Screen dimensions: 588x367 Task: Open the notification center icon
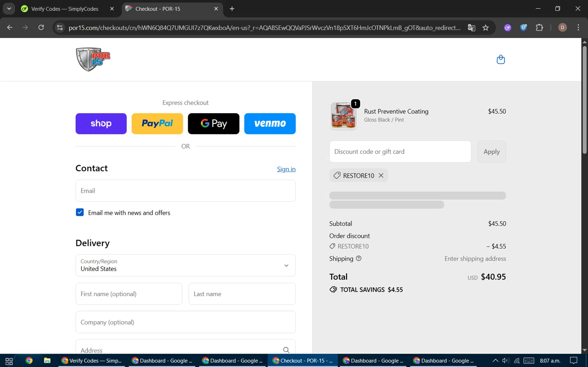(x=573, y=361)
